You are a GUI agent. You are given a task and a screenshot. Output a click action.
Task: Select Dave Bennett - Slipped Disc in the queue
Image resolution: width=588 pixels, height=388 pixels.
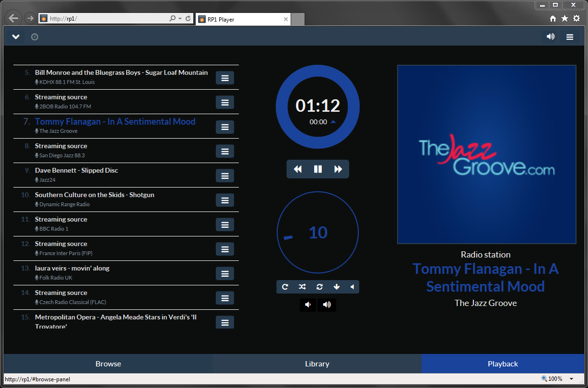76,170
